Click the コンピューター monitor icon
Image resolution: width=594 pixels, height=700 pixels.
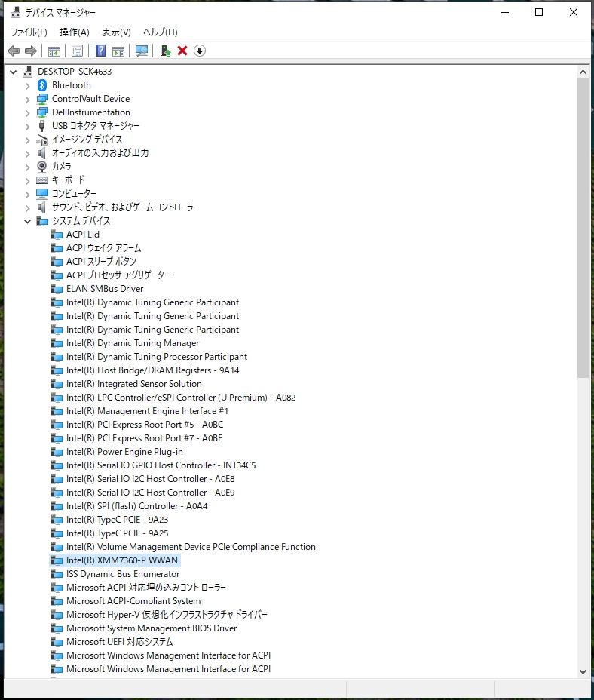[x=42, y=194]
